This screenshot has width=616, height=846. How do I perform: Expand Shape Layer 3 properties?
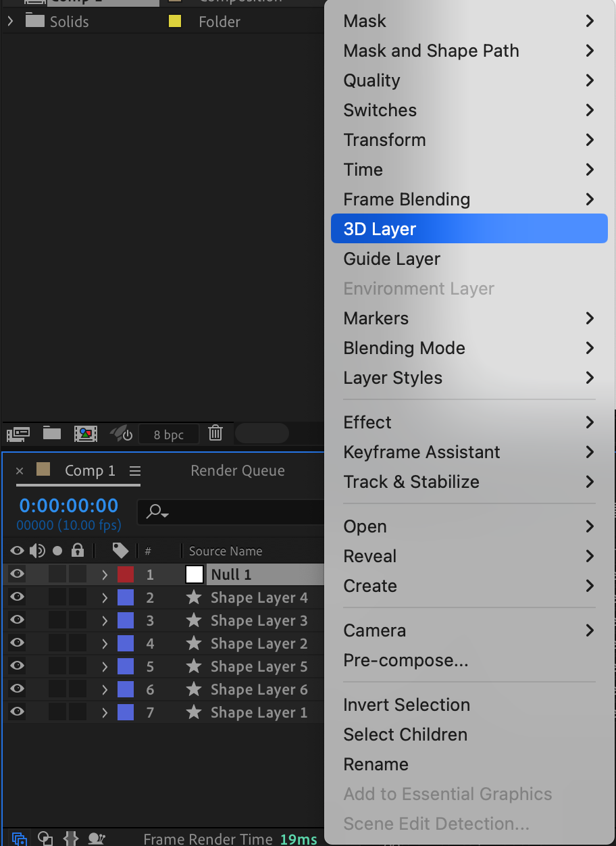tap(105, 620)
